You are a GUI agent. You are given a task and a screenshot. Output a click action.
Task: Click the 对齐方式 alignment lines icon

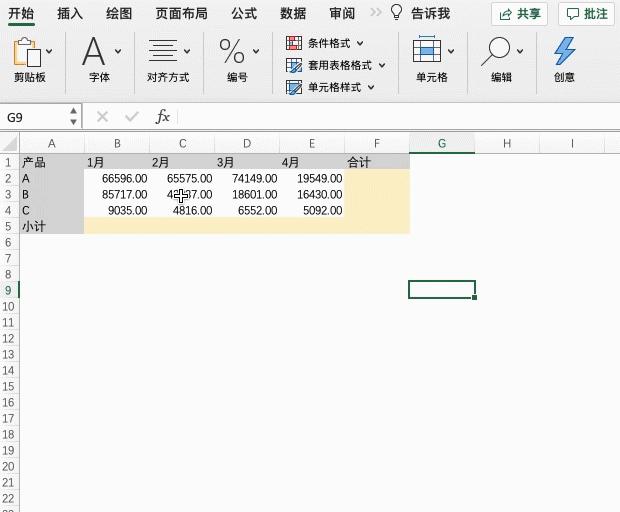pyautogui.click(x=163, y=51)
